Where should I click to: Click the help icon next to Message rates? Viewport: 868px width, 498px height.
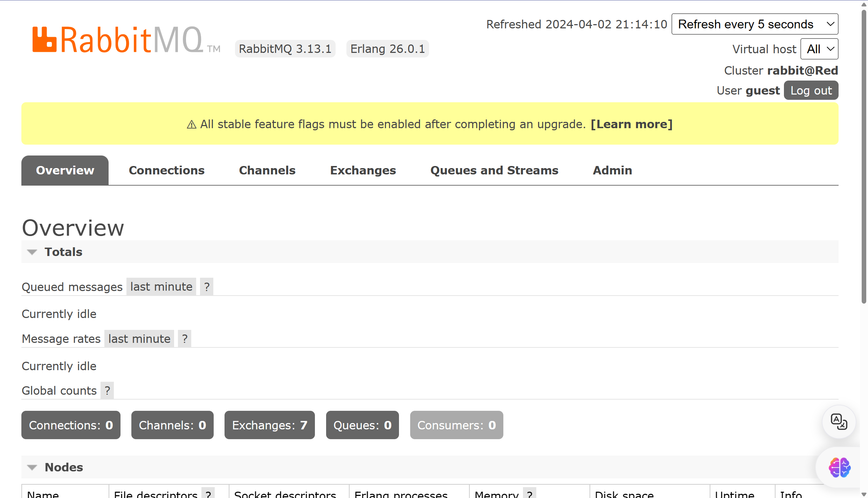click(185, 339)
